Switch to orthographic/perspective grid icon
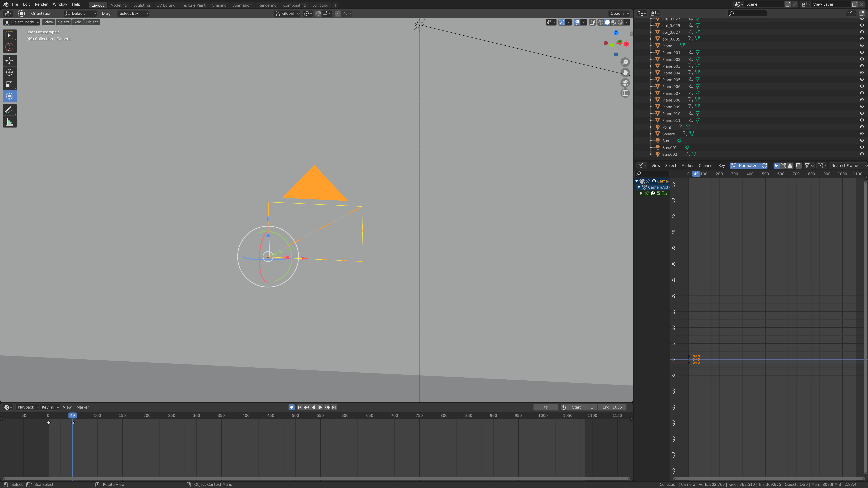 pos(625,93)
